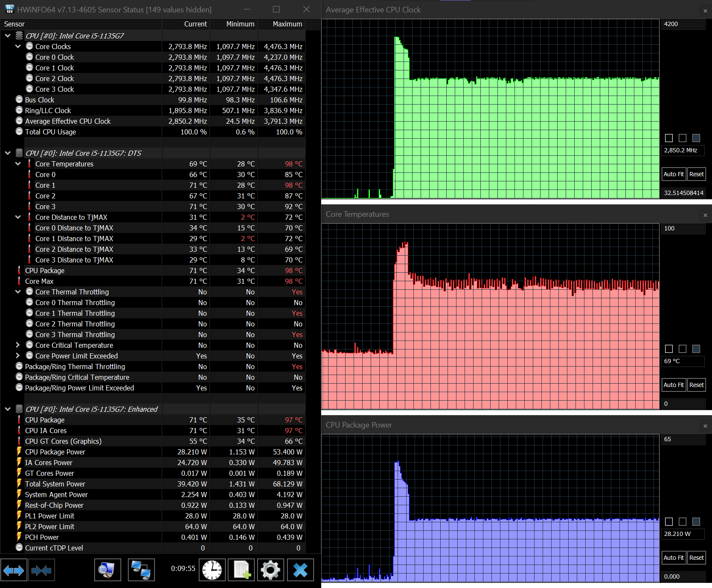Click the HWiNFO64 app icon in title bar
712x588 pixels.
(x=9, y=9)
